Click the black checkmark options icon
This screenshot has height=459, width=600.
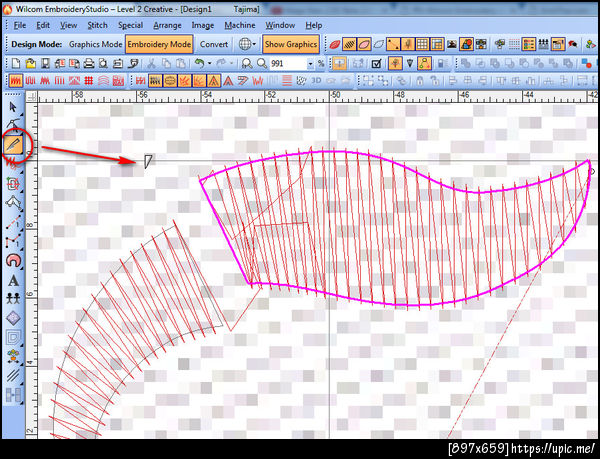[377, 63]
